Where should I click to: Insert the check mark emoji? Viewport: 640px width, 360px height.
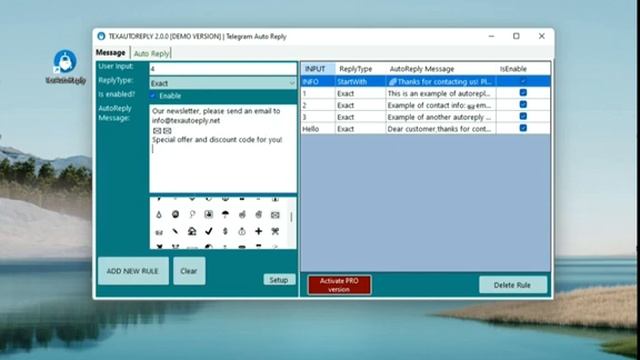(209, 231)
